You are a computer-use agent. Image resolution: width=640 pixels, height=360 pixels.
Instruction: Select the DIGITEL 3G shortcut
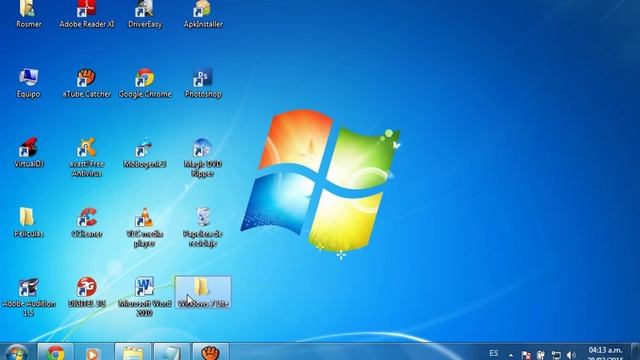(87, 292)
